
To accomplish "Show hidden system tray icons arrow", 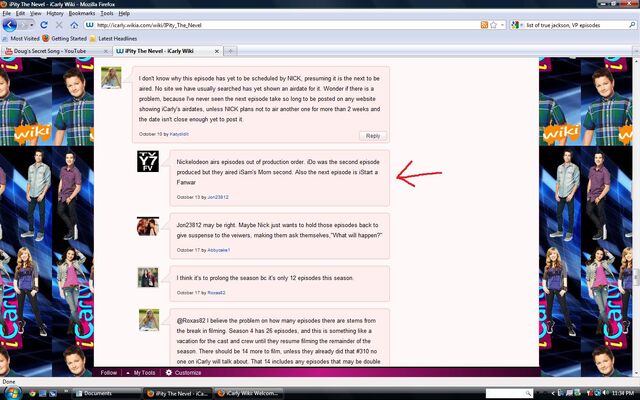I will point(553,393).
